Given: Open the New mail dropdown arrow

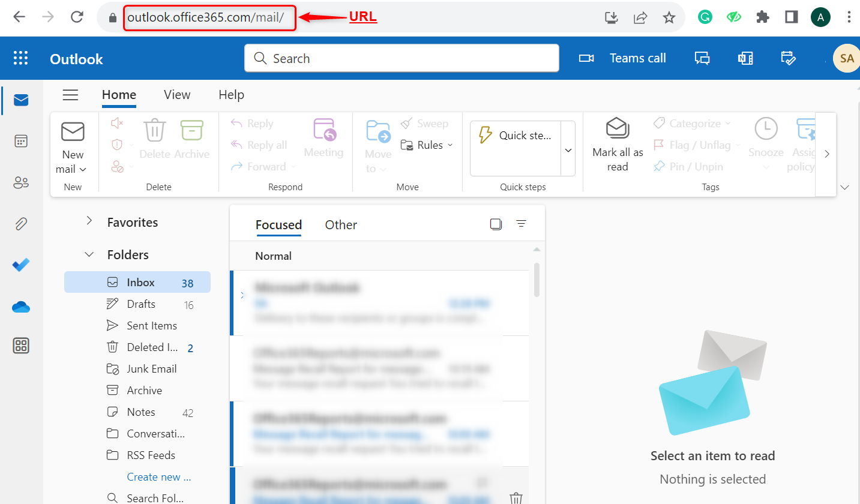Looking at the screenshot, I should click(x=83, y=170).
